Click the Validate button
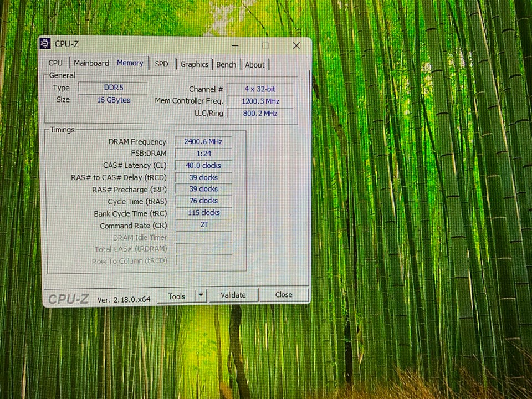The width and height of the screenshot is (532, 399). point(233,295)
